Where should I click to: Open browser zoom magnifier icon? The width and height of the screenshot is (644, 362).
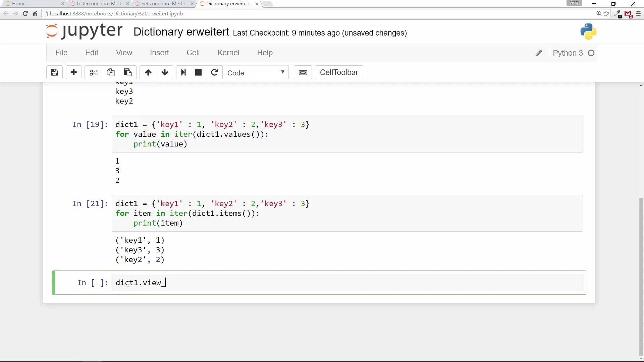click(x=599, y=14)
